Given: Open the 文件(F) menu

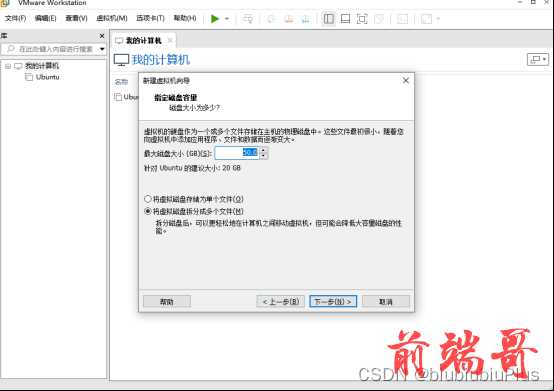Looking at the screenshot, I should pyautogui.click(x=15, y=18).
